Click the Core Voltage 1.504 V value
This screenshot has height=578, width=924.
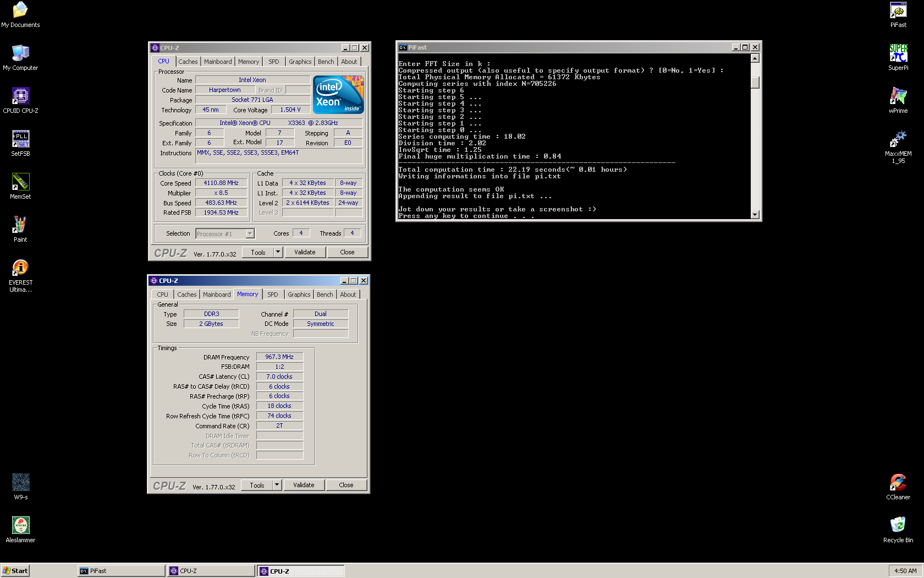(290, 110)
